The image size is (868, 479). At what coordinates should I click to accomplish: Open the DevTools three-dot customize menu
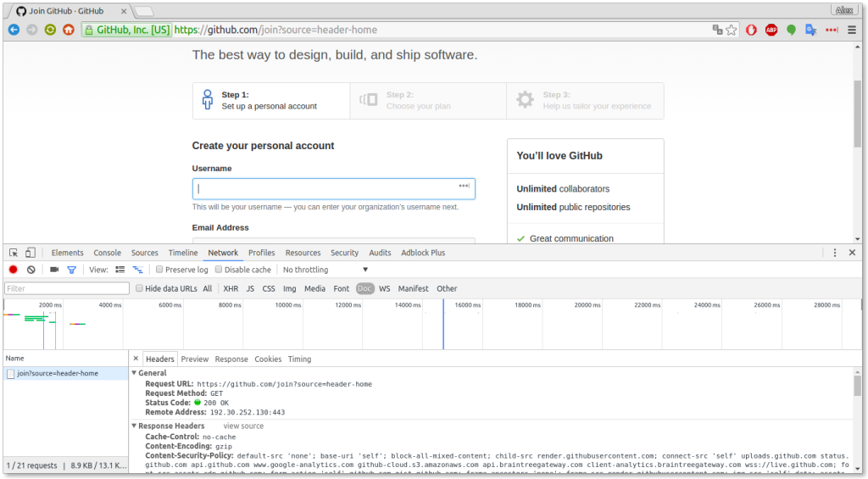(835, 253)
